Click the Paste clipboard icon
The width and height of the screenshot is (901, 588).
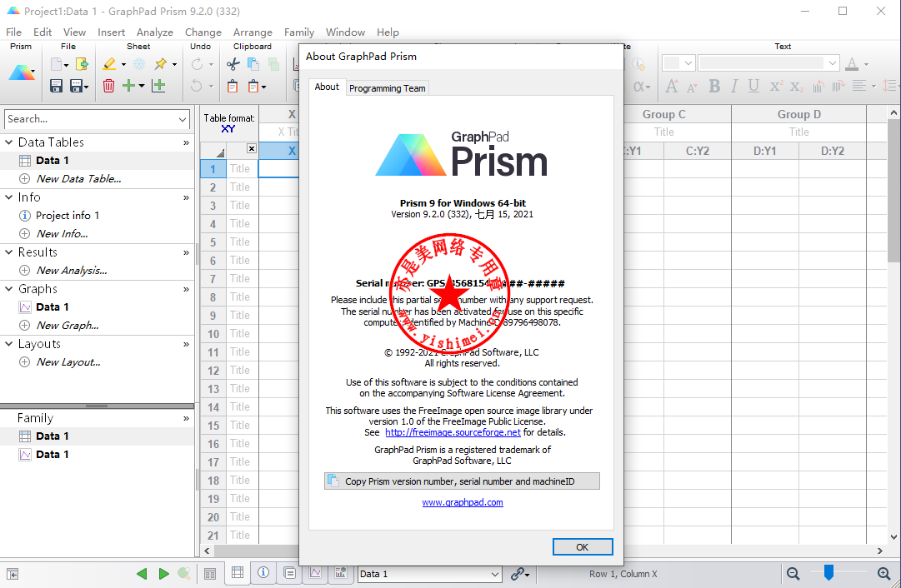tap(233, 86)
